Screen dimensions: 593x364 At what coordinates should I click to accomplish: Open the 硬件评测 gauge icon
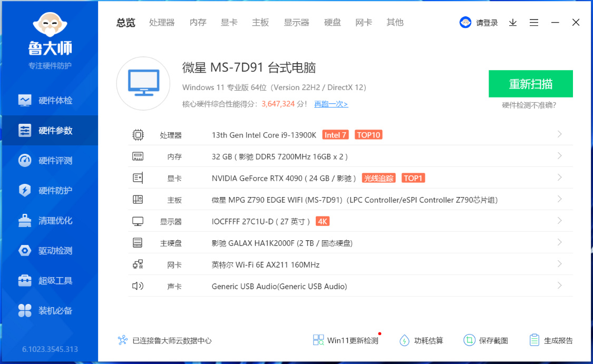tap(25, 160)
